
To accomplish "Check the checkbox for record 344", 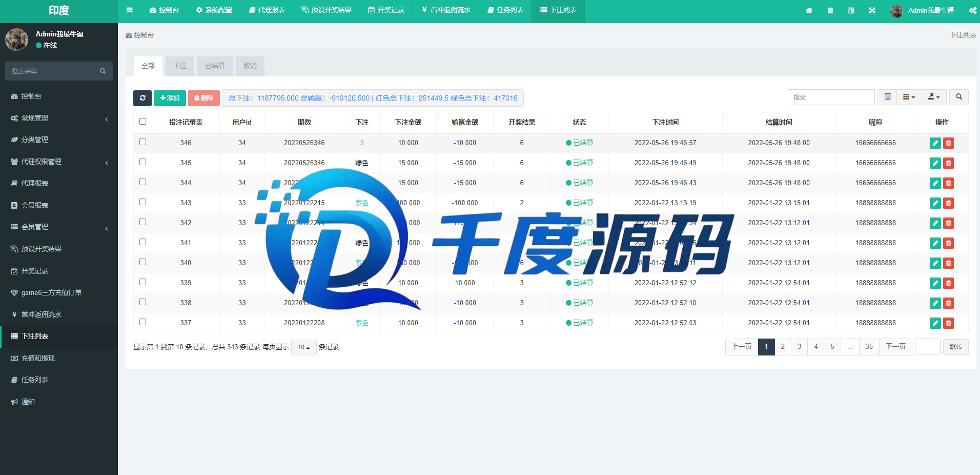I will click(x=142, y=182).
